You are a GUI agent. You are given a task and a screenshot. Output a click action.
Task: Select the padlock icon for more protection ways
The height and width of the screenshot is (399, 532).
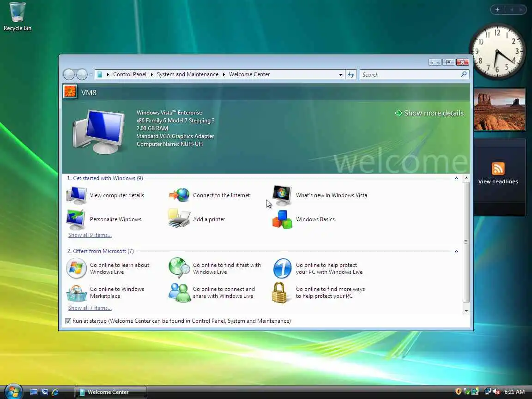tap(279, 292)
